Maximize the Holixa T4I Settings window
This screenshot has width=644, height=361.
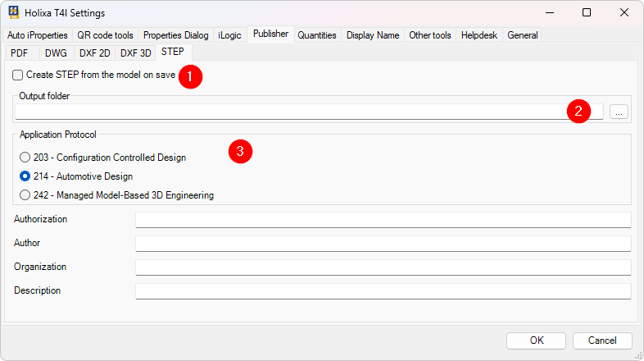[587, 13]
